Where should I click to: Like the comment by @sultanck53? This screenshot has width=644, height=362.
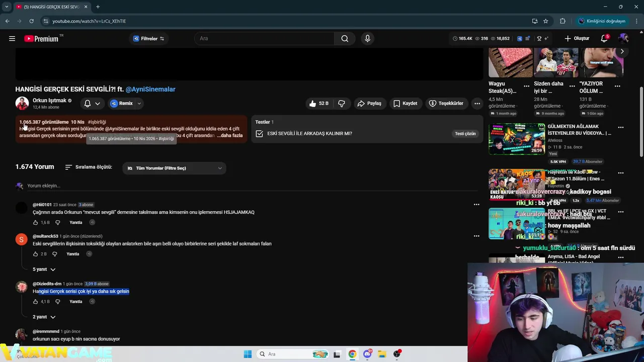pos(35,254)
